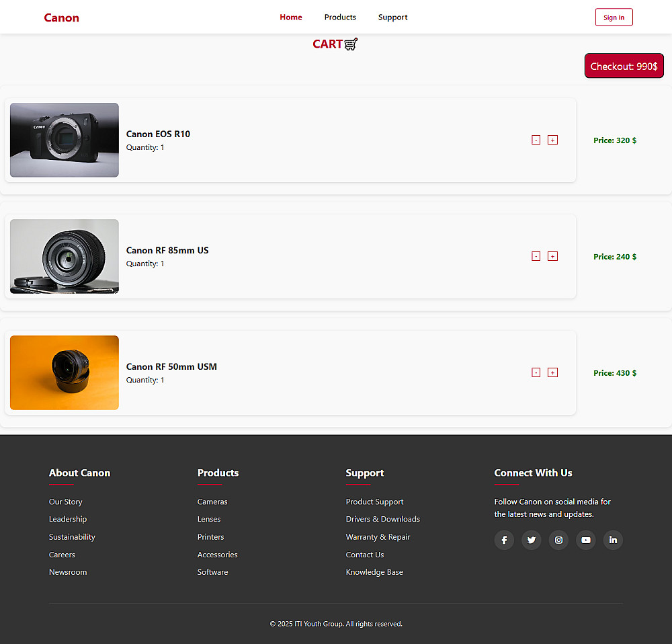This screenshot has width=672, height=644.
Task: Click the Price: 320 $ label
Action: [x=615, y=140]
